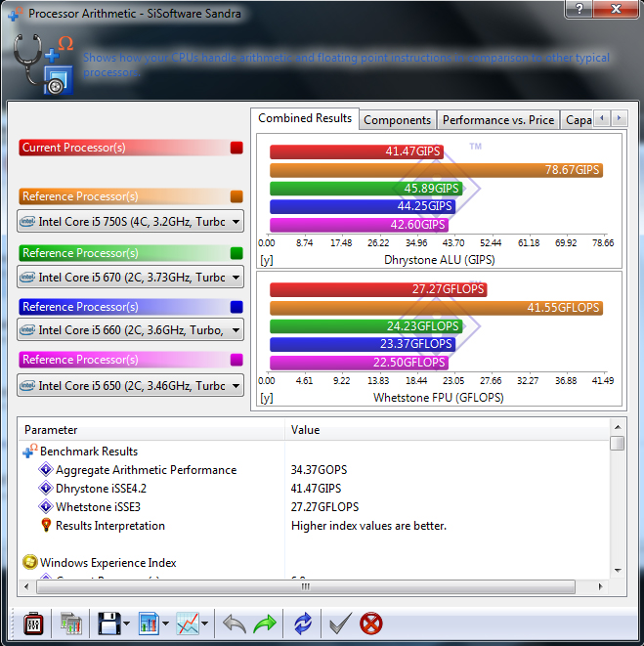Toggle the blue Reference Processor color box
This screenshot has width=644, height=646.
tap(236, 307)
